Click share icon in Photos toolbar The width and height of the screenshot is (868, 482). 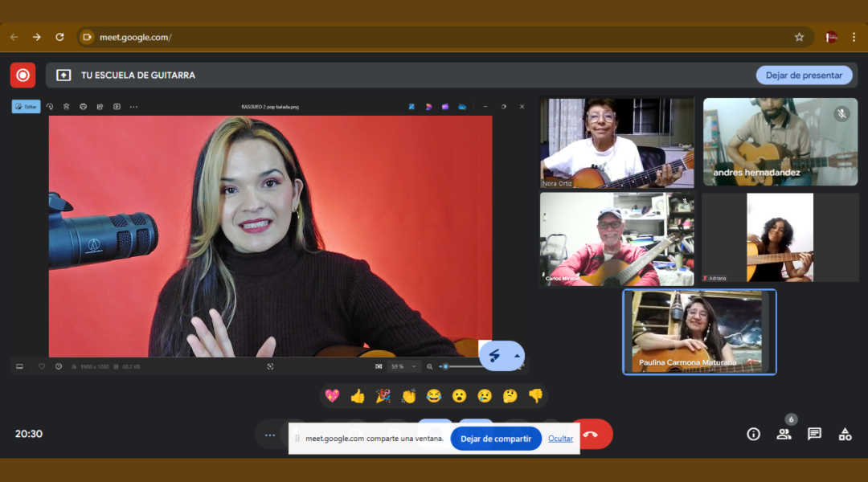[x=100, y=107]
